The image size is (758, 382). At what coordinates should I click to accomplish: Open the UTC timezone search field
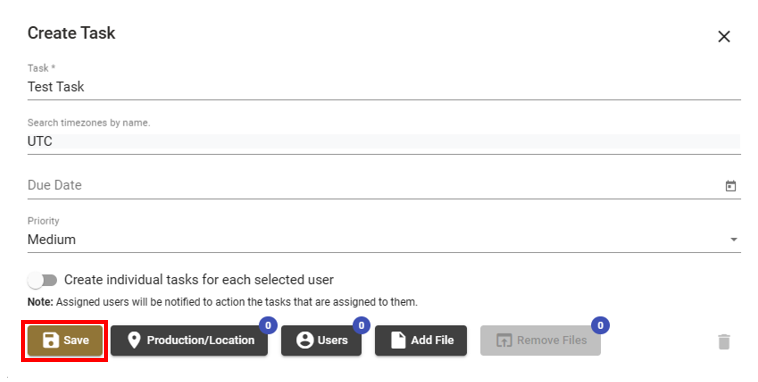click(x=384, y=141)
